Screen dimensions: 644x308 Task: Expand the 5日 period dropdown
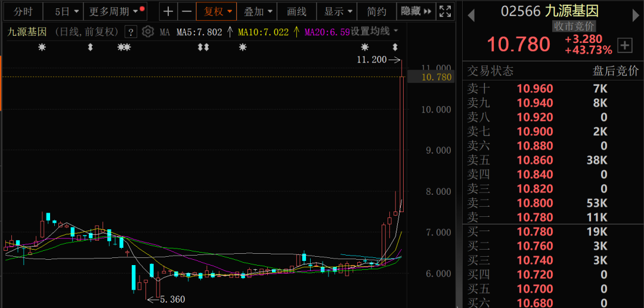point(66,11)
